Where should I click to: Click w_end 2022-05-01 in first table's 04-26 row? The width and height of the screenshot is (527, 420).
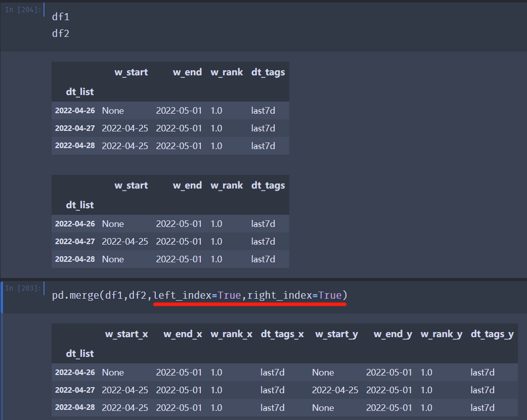[179, 111]
